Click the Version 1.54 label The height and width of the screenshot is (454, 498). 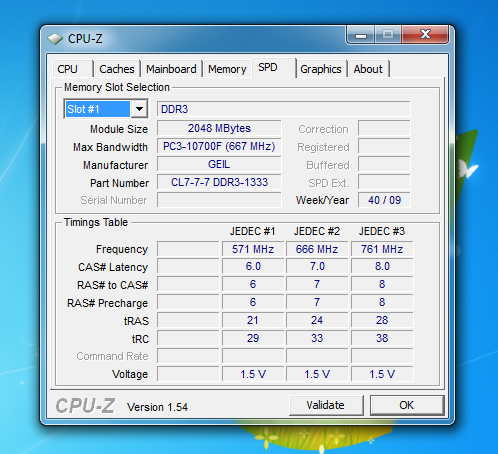coord(157,407)
